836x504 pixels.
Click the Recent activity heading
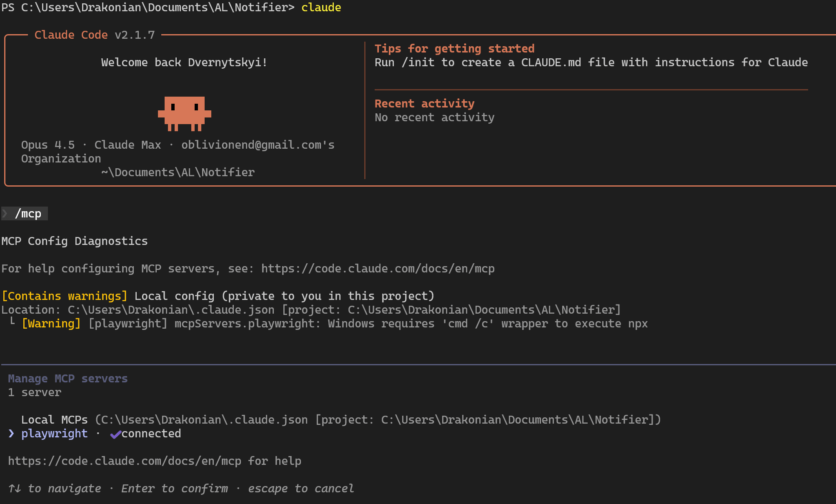click(x=424, y=104)
